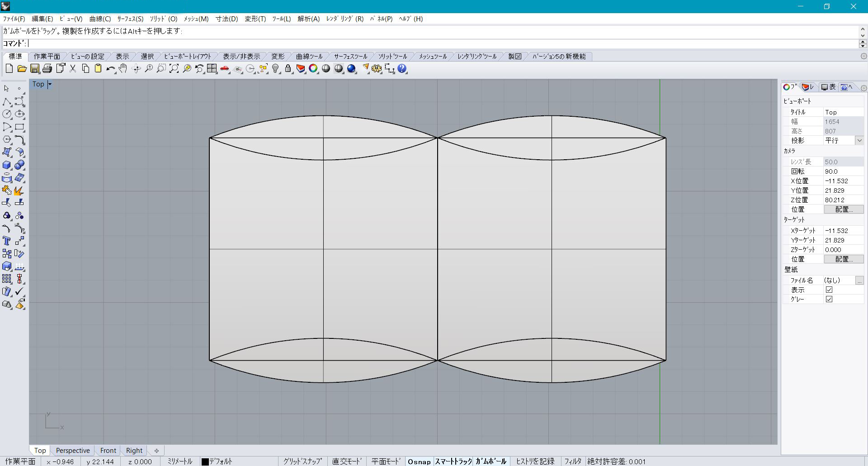The image size is (868, 466).
Task: Open the ファイル(F) menu
Action: click(x=14, y=19)
